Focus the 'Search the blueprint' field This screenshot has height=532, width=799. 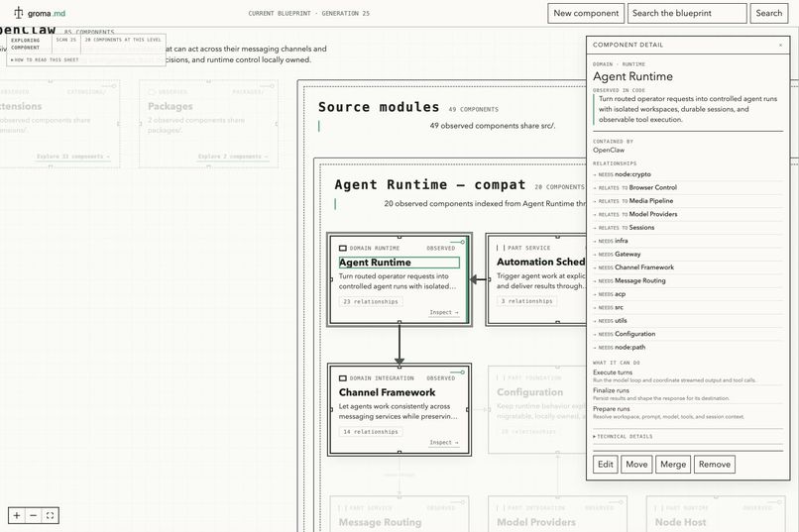pos(687,13)
